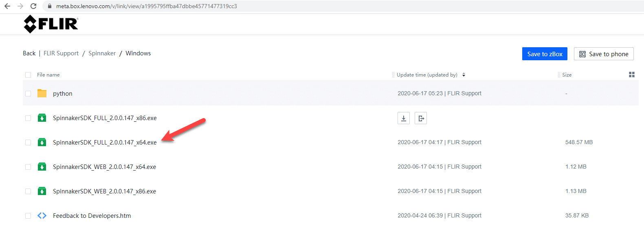Viewport: 644px width, 250px height.
Task: Open the python folder name
Action: 63,94
